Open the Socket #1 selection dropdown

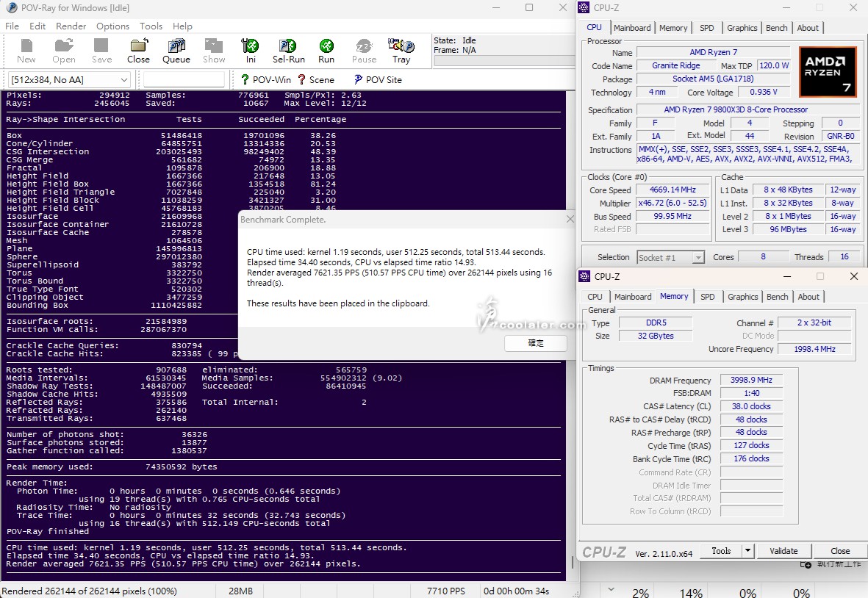[x=670, y=257]
